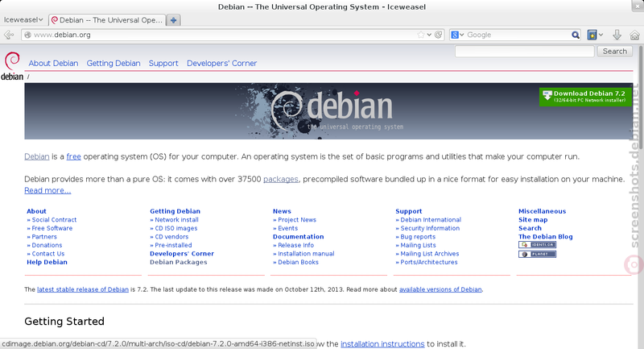Open the Donations link
Viewport: 644px width, 349px height.
click(47, 245)
